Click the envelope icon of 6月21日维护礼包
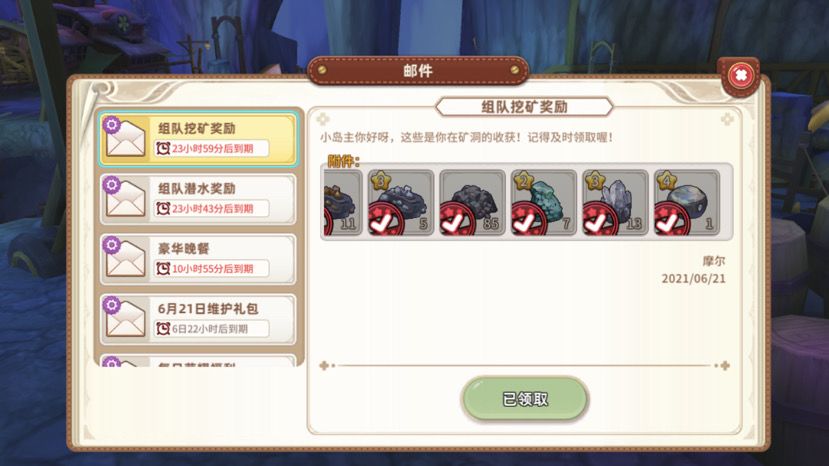This screenshot has height=466, width=829. tap(125, 319)
